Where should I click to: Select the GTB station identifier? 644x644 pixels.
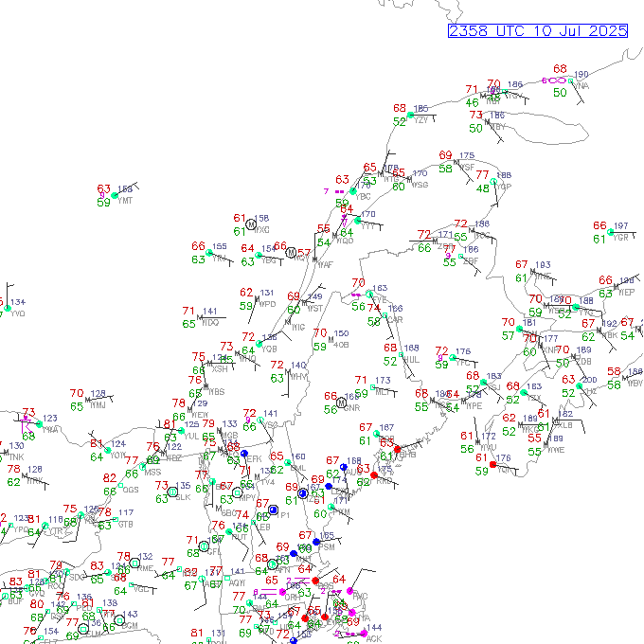coord(125,524)
